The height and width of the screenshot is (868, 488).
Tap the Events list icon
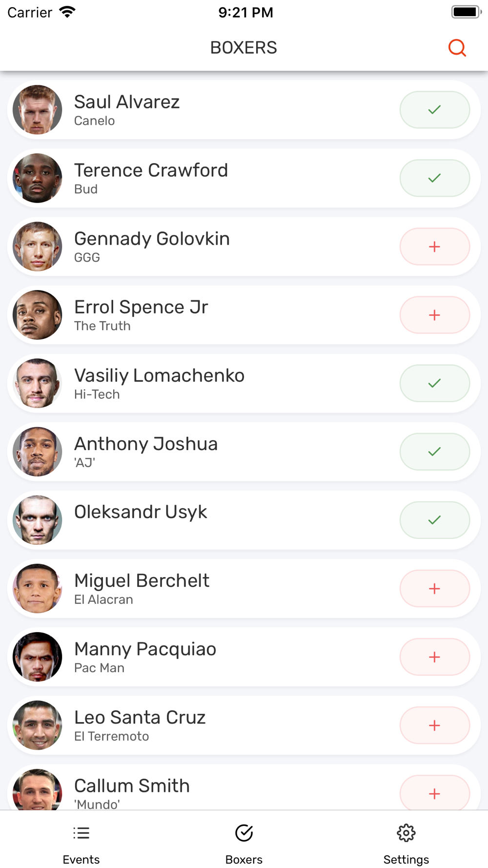point(81,833)
